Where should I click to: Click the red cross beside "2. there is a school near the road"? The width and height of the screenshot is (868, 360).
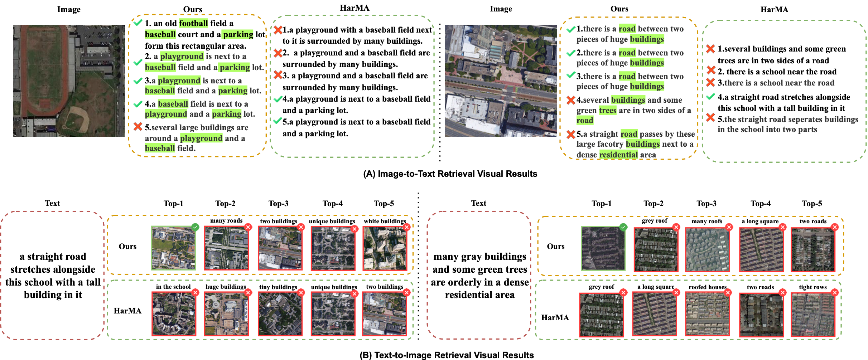click(711, 70)
